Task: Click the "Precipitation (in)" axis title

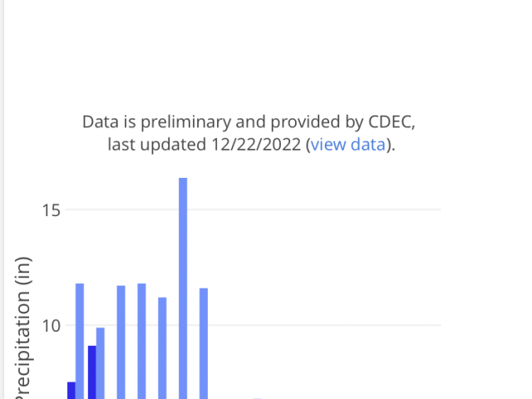Action: (24, 328)
